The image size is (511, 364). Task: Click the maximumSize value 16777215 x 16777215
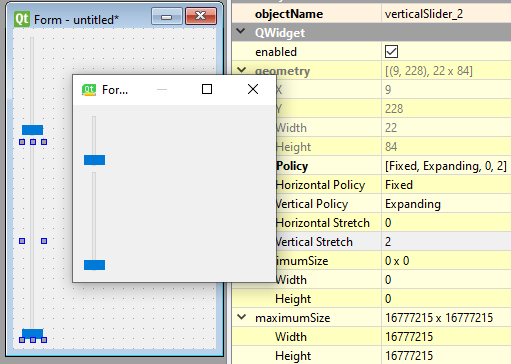[446, 318]
